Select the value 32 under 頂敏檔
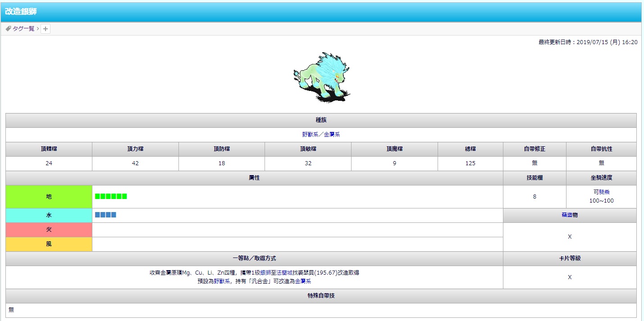 308,163
